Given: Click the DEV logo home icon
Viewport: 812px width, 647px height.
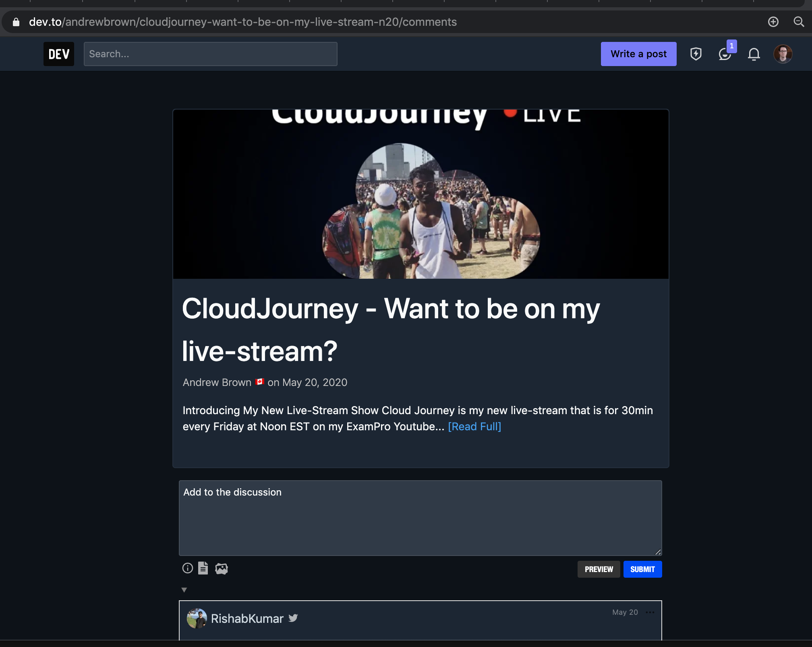Looking at the screenshot, I should pos(58,54).
